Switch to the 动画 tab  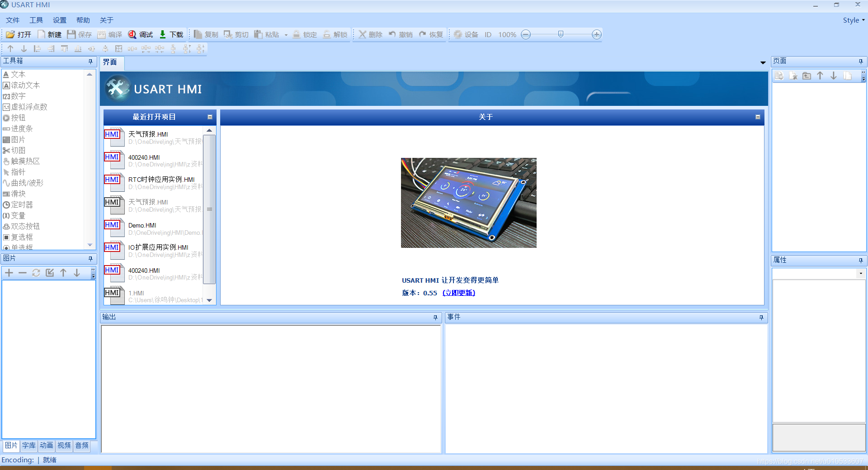click(x=47, y=446)
